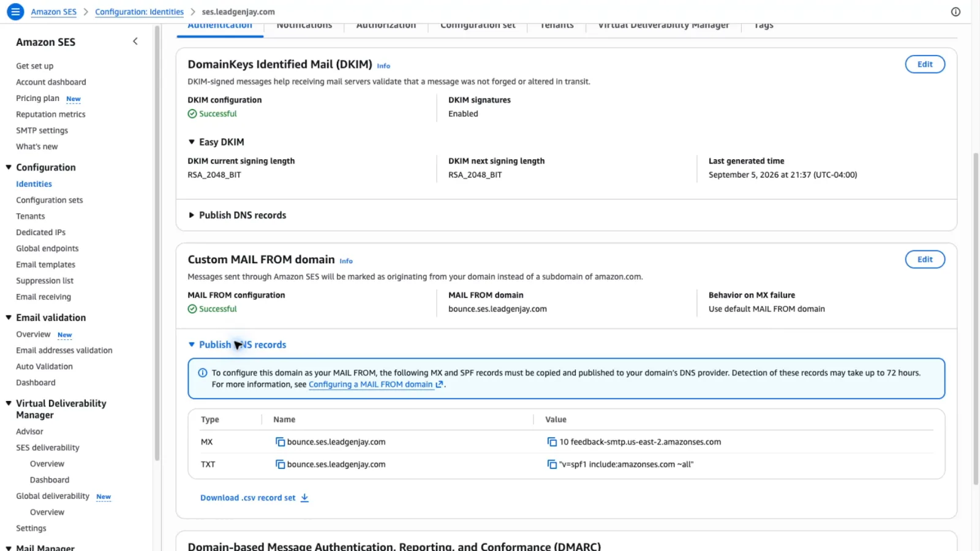Open SES deliverability Dashboard in sidebar
Image resolution: width=980 pixels, height=551 pixels.
click(x=50, y=480)
